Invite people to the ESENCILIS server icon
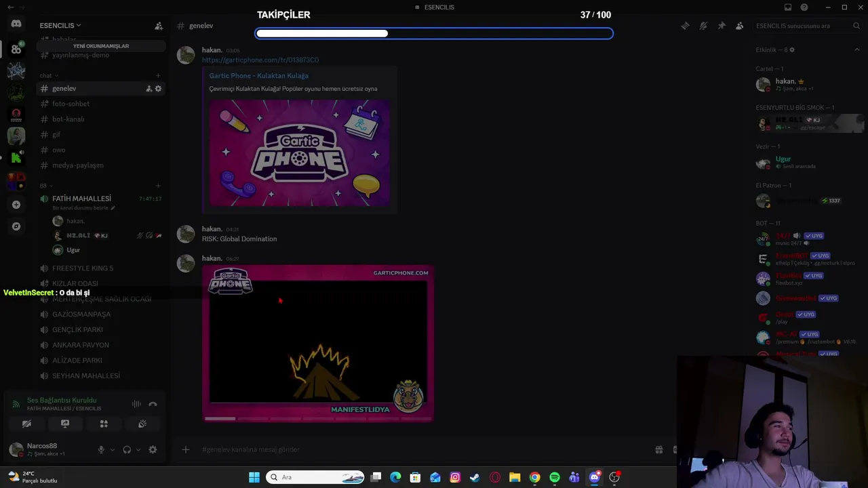The image size is (868, 488). [x=159, y=26]
